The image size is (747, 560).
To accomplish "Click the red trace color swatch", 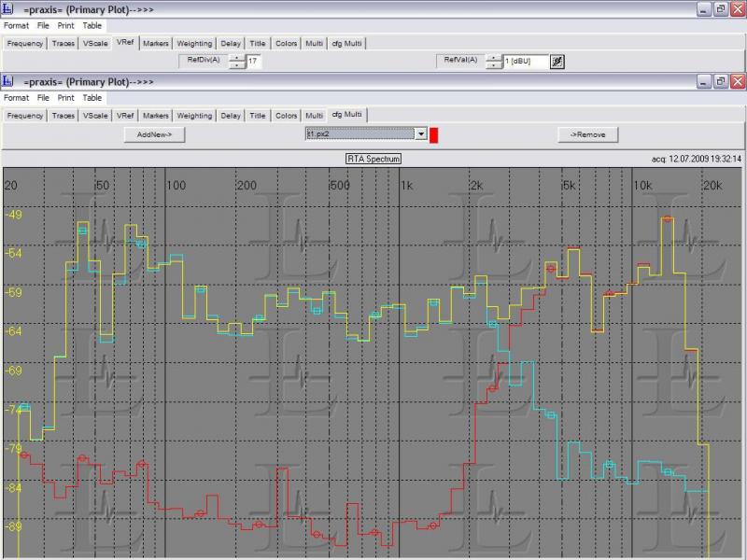I will click(x=433, y=134).
